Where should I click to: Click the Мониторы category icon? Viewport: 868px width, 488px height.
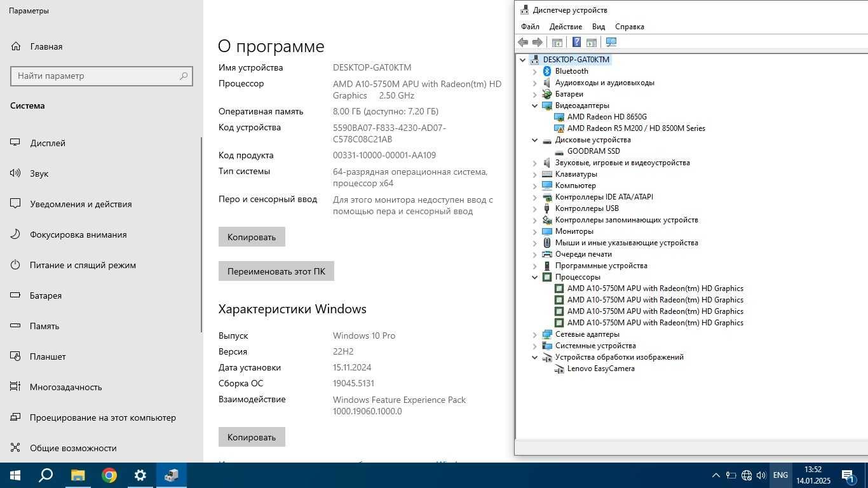tap(547, 231)
